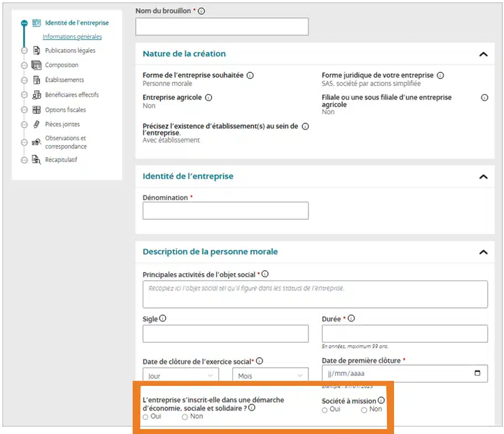Collapse the Description de la personne morale section
Screen dimensions: 504x434
[483, 252]
